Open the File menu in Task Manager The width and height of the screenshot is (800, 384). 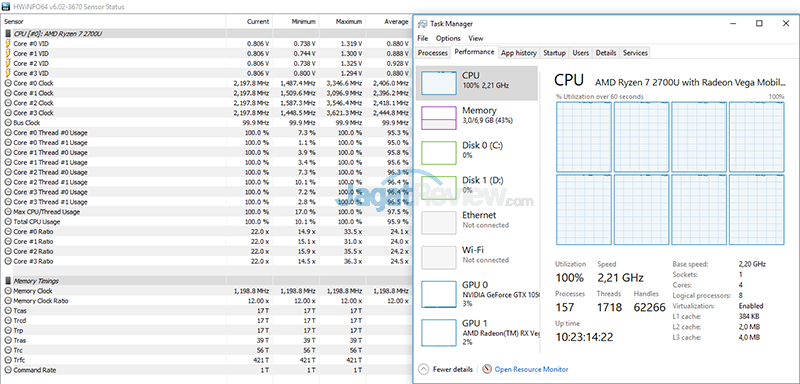coord(422,38)
